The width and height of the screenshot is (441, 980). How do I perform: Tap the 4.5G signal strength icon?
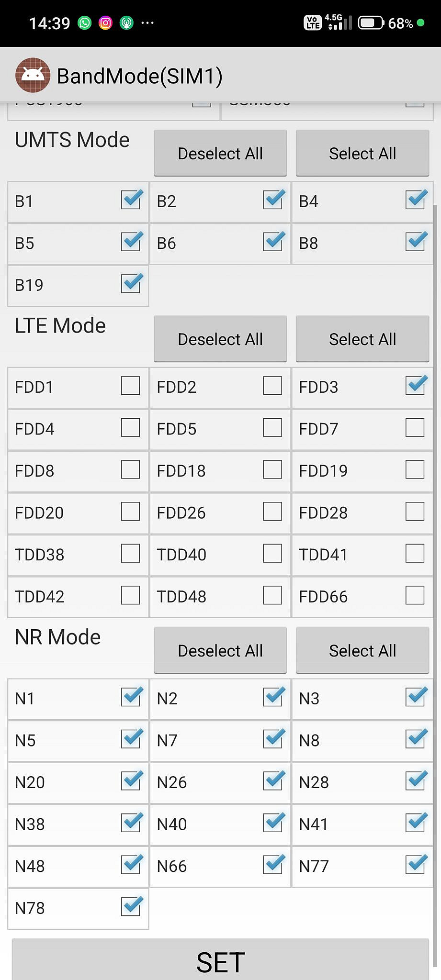pos(340,22)
